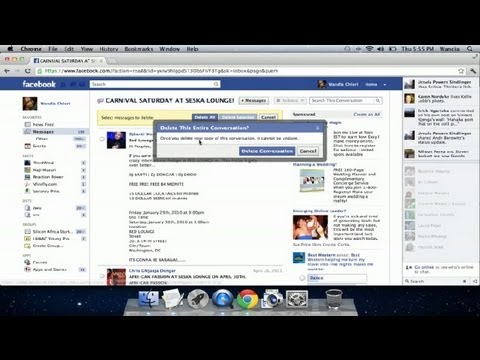Image resolution: width=480 pixels, height=360 pixels.
Task: Click the magnifier in Search This Conversation
Action: tap(378, 100)
